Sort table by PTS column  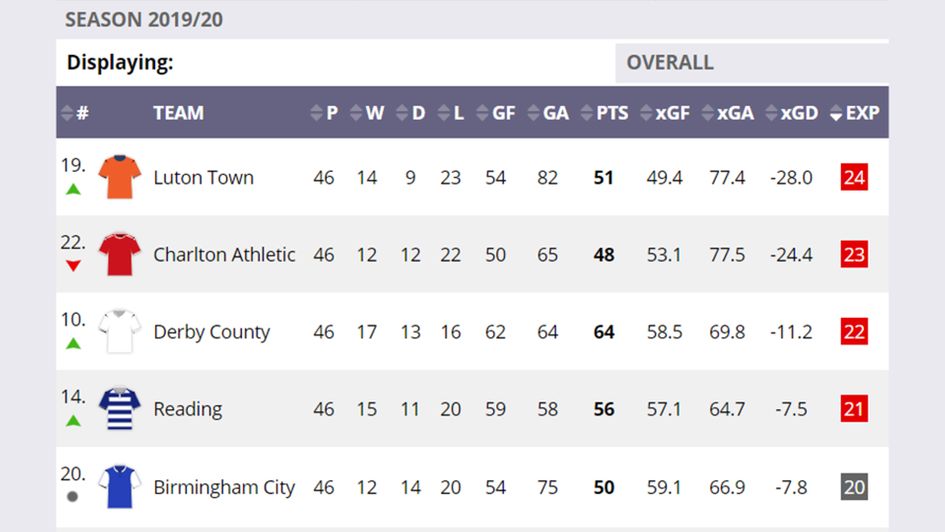(x=605, y=113)
